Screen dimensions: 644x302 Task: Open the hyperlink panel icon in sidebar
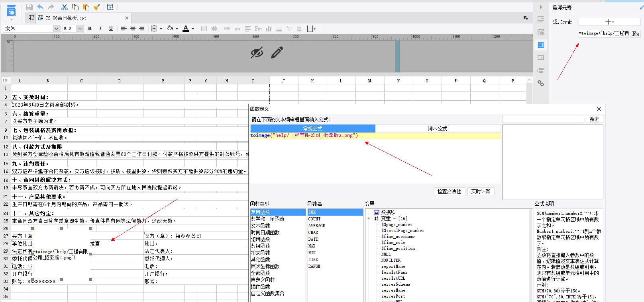pos(541,83)
